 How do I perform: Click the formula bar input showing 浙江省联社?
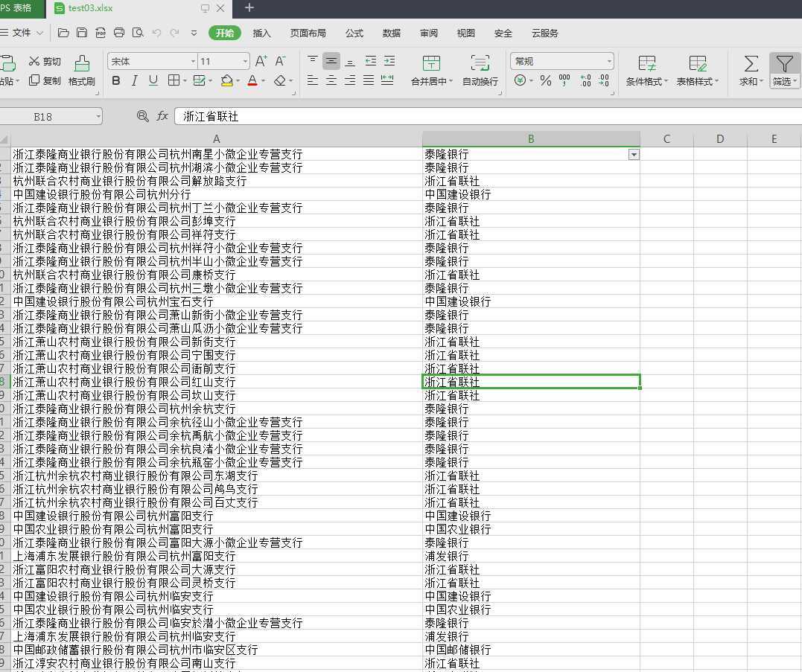click(x=488, y=117)
